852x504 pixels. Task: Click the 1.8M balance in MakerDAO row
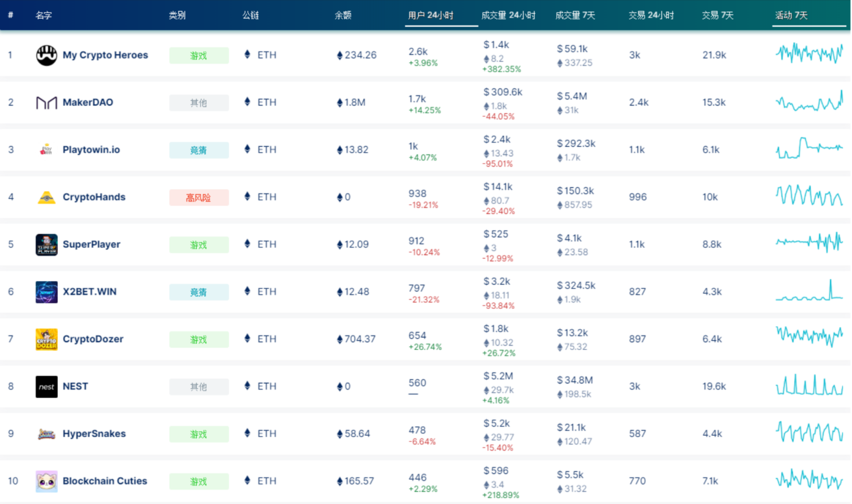click(x=351, y=102)
